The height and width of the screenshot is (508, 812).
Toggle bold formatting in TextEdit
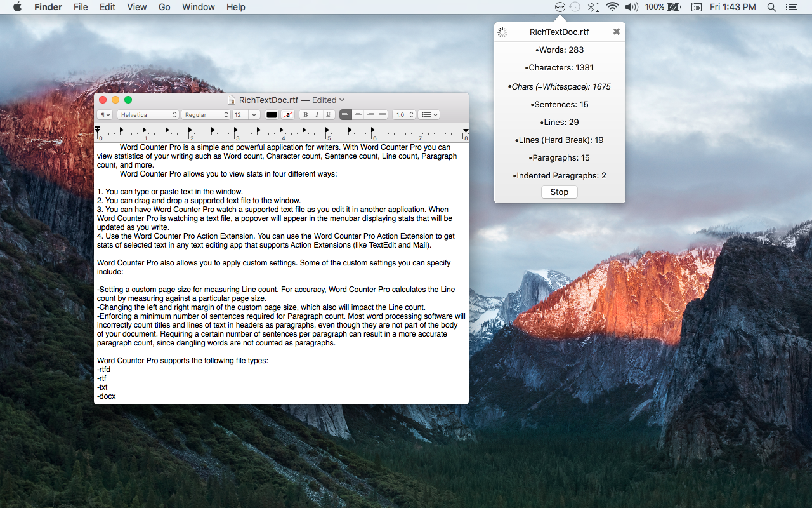305,115
